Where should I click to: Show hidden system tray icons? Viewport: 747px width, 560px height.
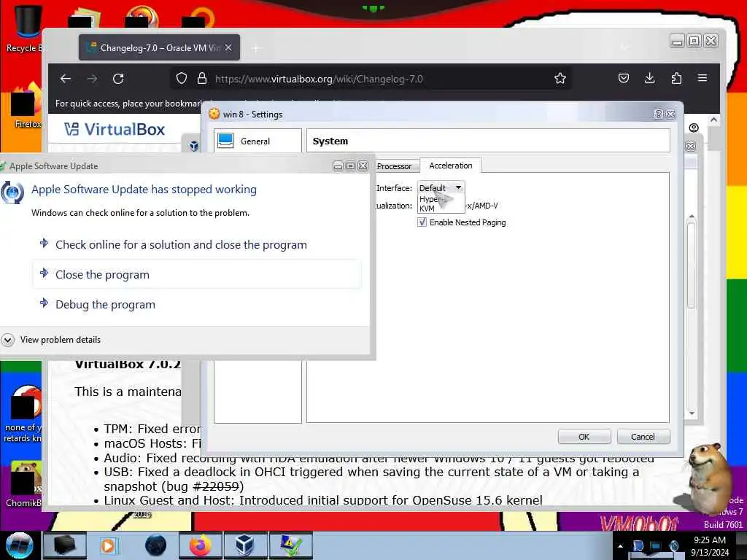click(x=620, y=546)
